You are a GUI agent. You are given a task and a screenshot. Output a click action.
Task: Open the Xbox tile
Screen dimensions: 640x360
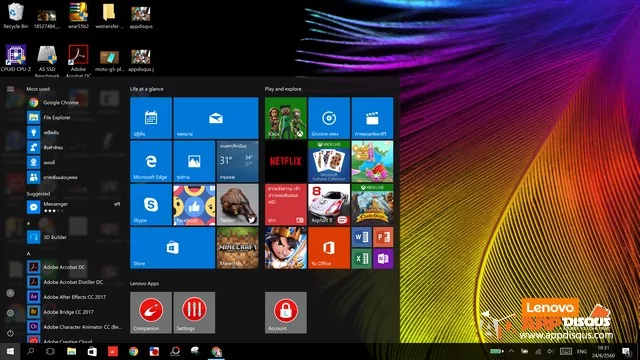tap(286, 118)
